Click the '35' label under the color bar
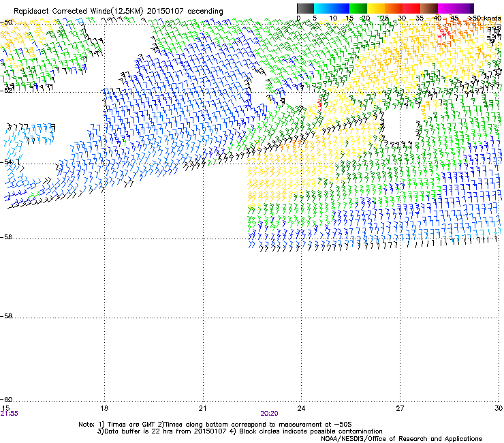The width and height of the screenshot is (504, 443). click(x=420, y=18)
